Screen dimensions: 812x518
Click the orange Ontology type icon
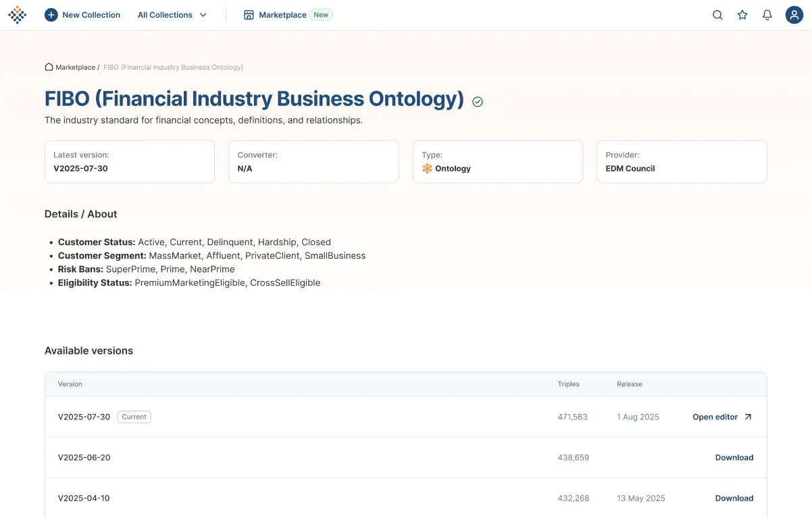tap(427, 168)
